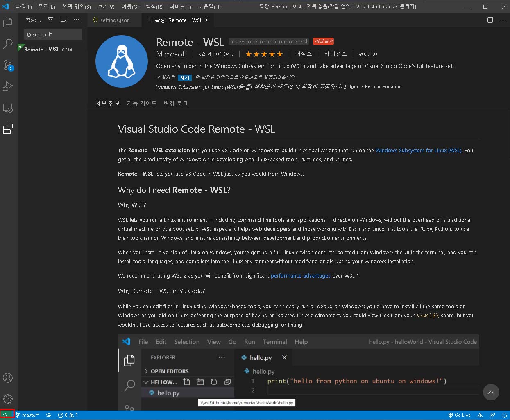The width and height of the screenshot is (510, 420).
Task: Start Go Live server from status bar
Action: click(x=460, y=415)
